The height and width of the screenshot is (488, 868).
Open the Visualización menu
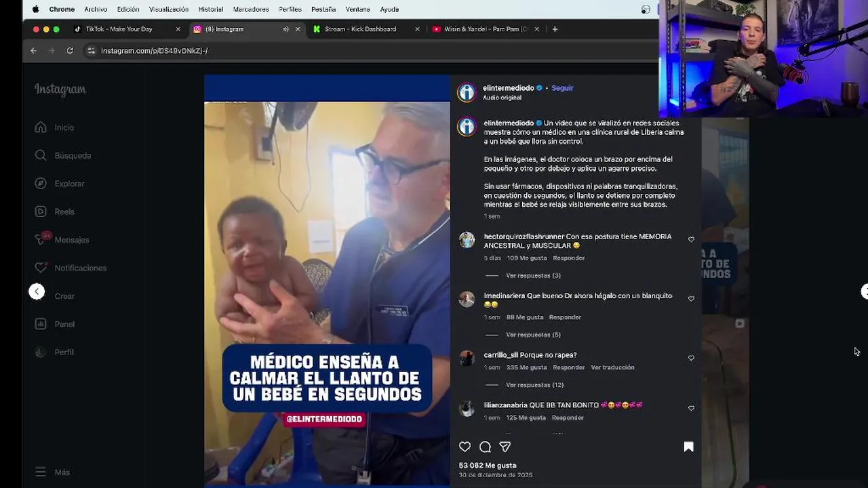click(169, 9)
